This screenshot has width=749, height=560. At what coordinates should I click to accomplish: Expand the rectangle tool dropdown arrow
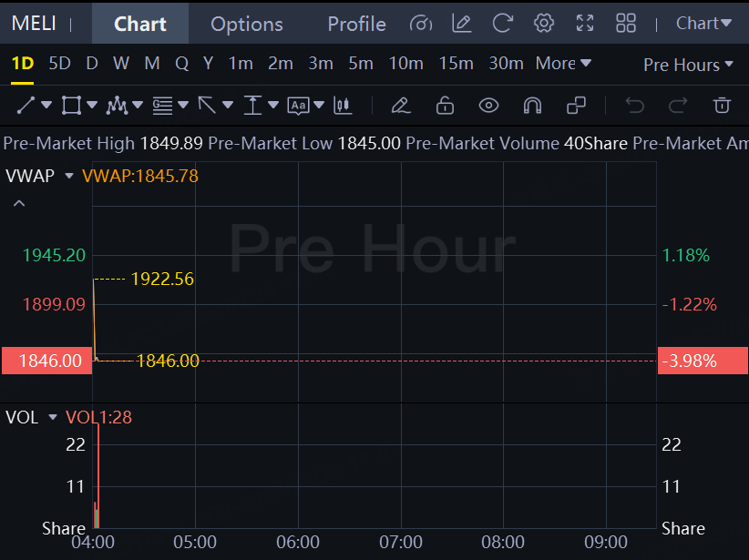92,105
